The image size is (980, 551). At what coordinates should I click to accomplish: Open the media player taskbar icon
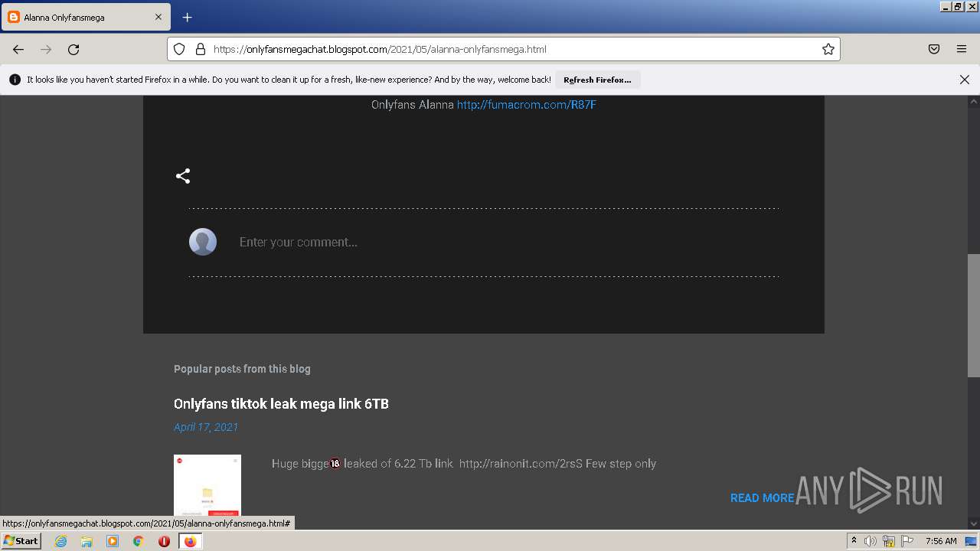pos(113,541)
